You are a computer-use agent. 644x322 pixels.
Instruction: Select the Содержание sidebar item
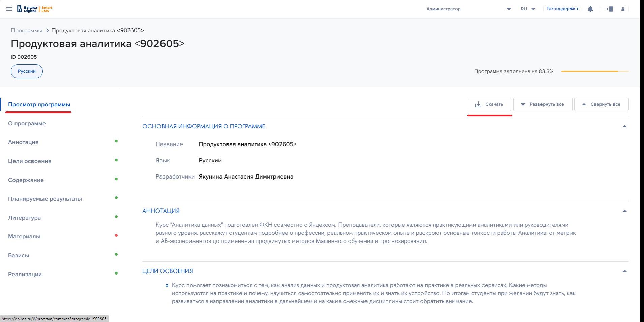point(26,180)
